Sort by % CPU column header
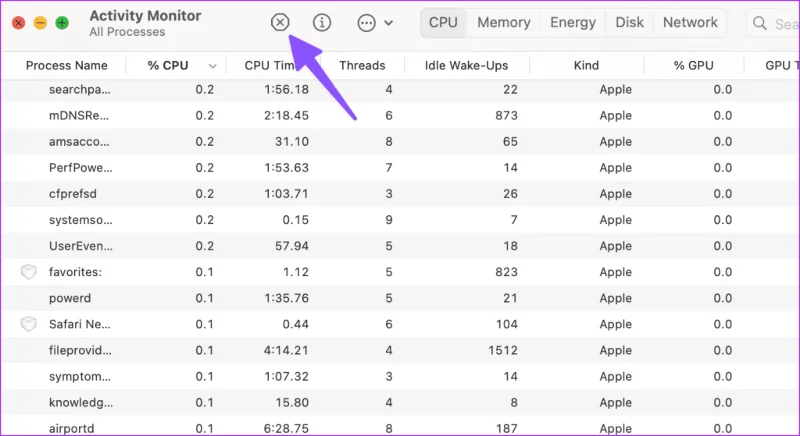The image size is (800, 436). point(167,65)
